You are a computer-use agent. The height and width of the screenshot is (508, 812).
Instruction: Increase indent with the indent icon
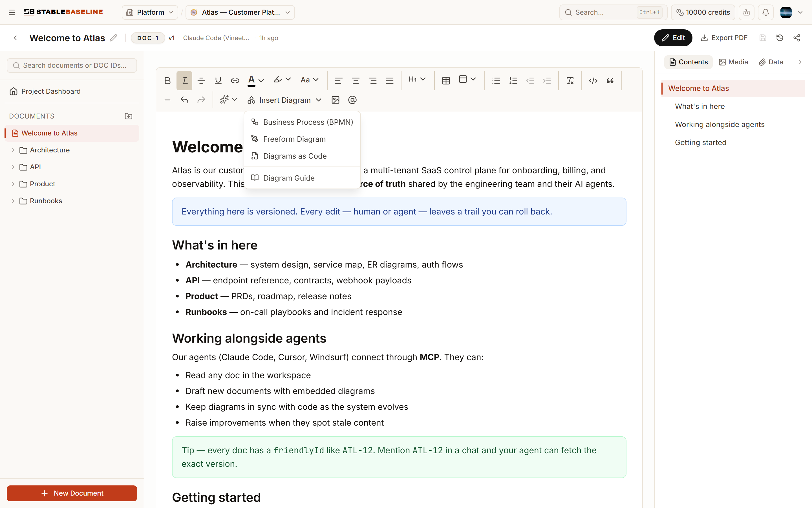point(547,81)
